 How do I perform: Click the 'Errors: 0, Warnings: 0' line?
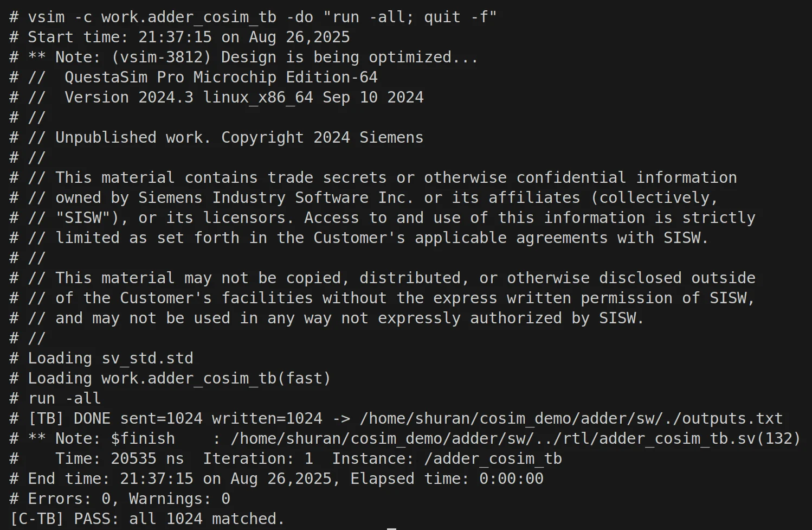pos(120,499)
